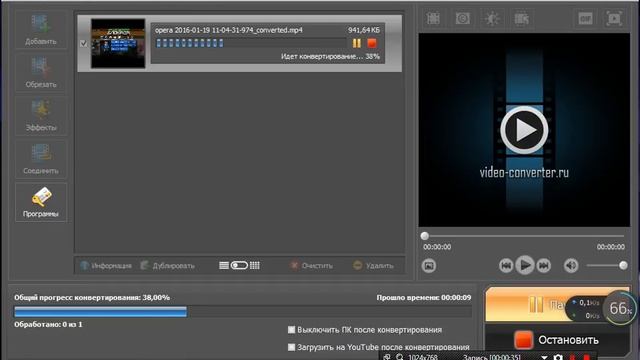The width and height of the screenshot is (640, 360).
Task: Click the Добавить (Add) sidebar icon
Action: [x=41, y=29]
